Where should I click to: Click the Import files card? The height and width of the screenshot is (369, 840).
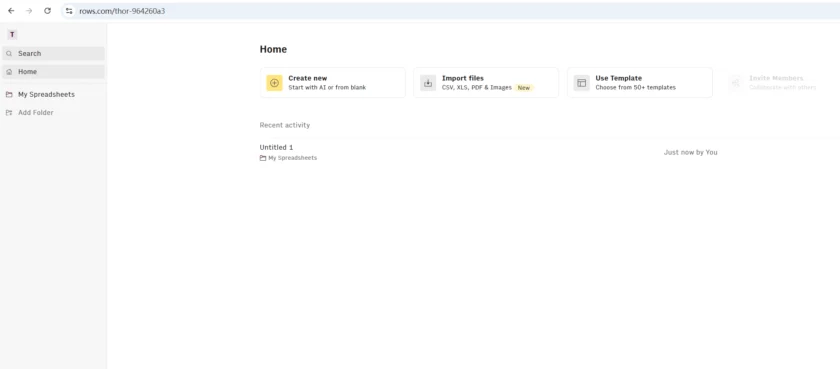pyautogui.click(x=486, y=82)
